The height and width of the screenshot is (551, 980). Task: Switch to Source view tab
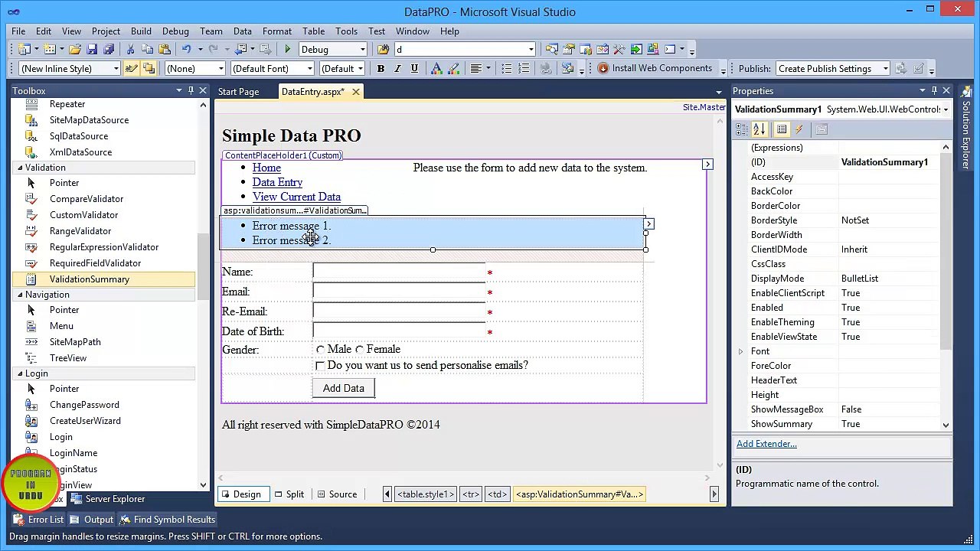337,494
